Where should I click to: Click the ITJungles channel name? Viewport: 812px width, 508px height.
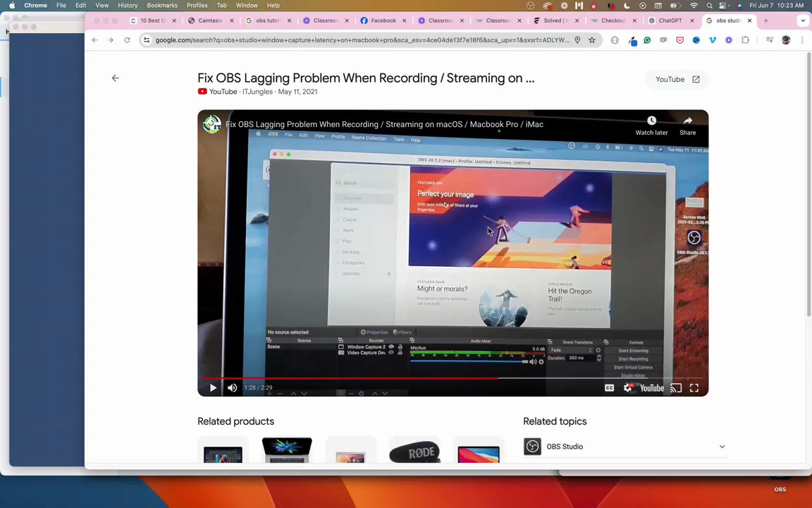point(257,92)
